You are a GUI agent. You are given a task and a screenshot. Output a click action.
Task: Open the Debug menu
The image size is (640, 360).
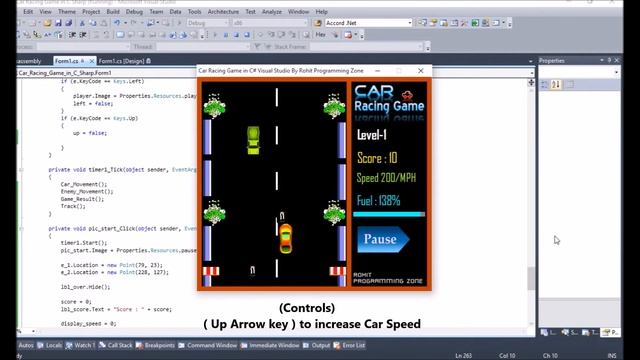[134, 11]
